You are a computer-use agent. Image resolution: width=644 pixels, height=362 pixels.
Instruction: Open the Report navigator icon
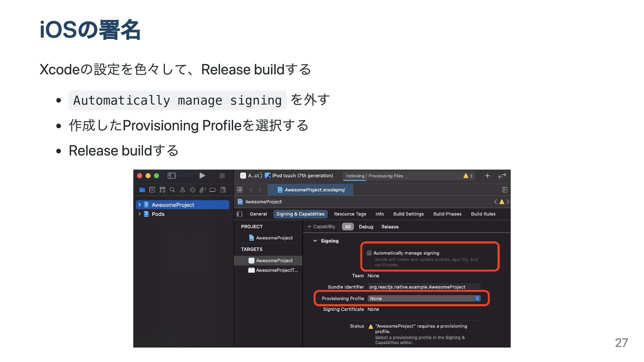click(223, 190)
